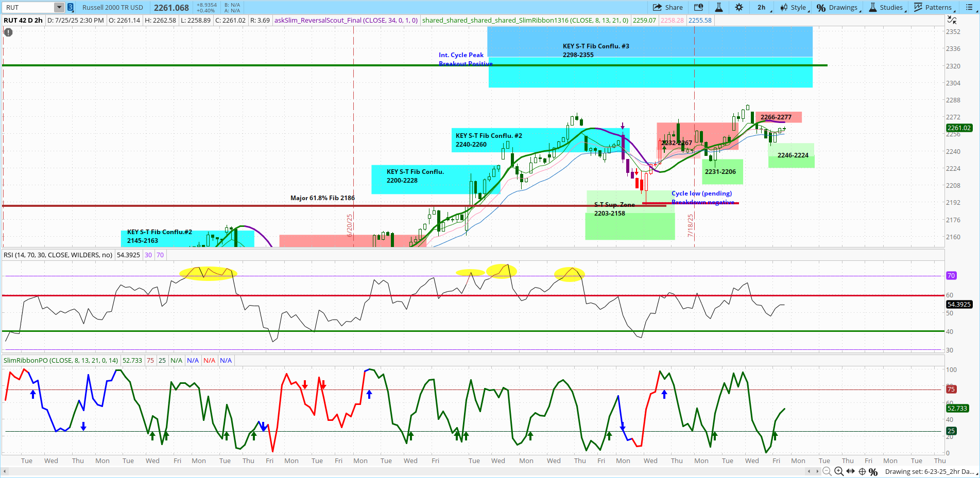Click the axis collapse arrows icon above price scale
This screenshot has width=980, height=478.
tap(952, 20)
